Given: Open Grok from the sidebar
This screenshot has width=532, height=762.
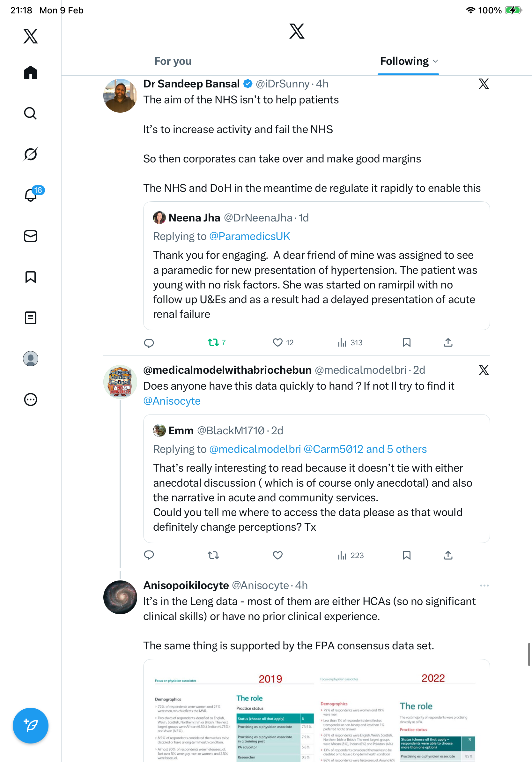Looking at the screenshot, I should coord(30,154).
